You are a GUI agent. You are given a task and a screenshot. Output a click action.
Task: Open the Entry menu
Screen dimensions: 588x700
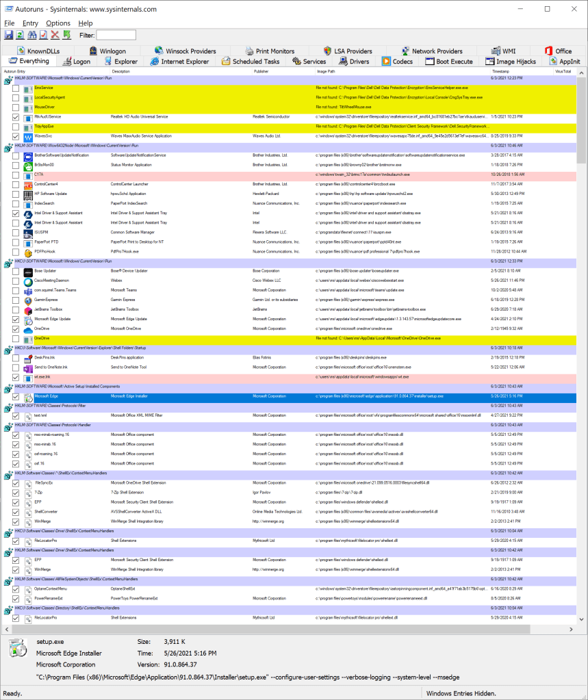point(30,23)
